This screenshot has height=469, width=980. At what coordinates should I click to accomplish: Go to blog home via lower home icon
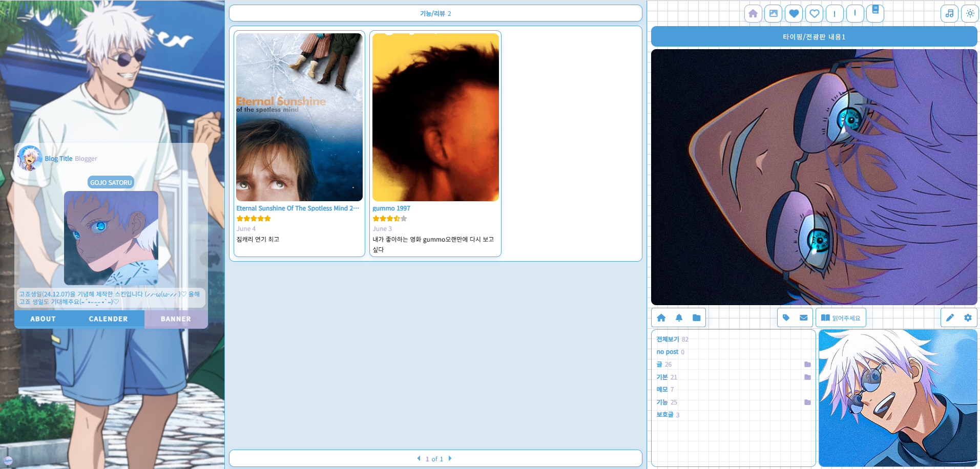tap(661, 318)
